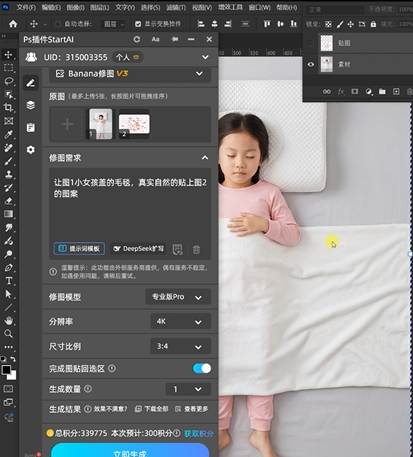Swap foreground and background colors
The height and width of the screenshot is (457, 413).
coord(13,359)
